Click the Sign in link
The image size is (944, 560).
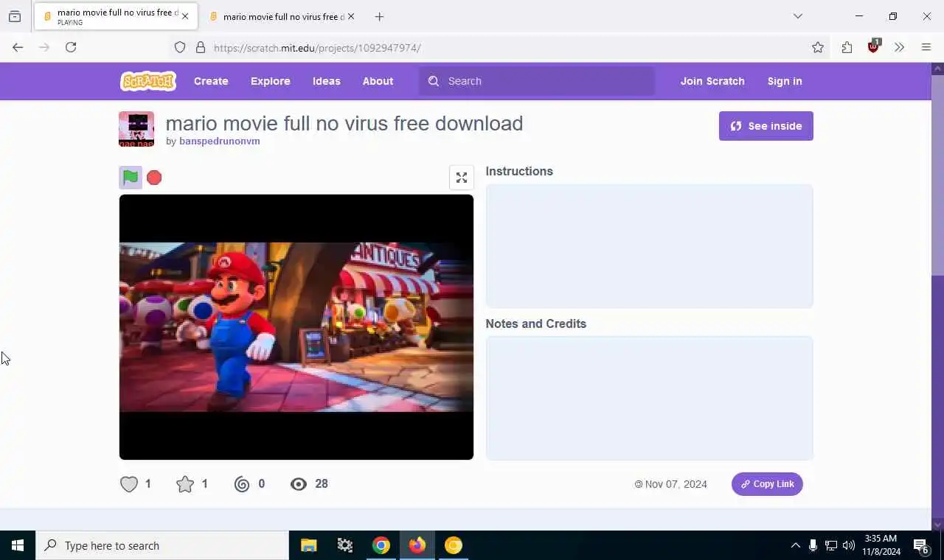[785, 81]
